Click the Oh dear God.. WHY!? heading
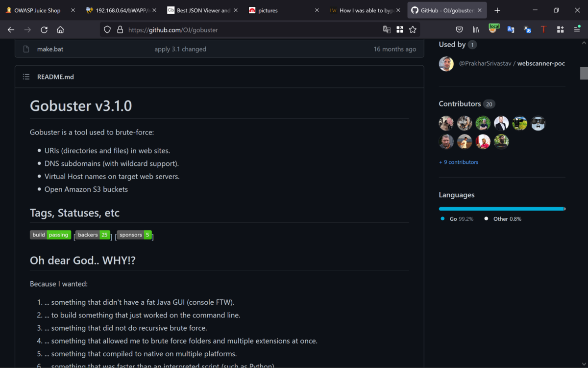588x368 pixels. coord(83,261)
